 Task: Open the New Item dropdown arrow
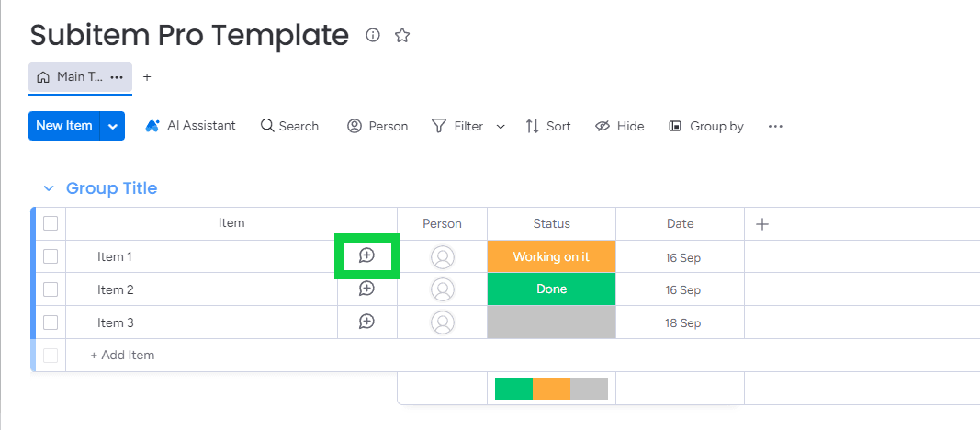point(113,126)
